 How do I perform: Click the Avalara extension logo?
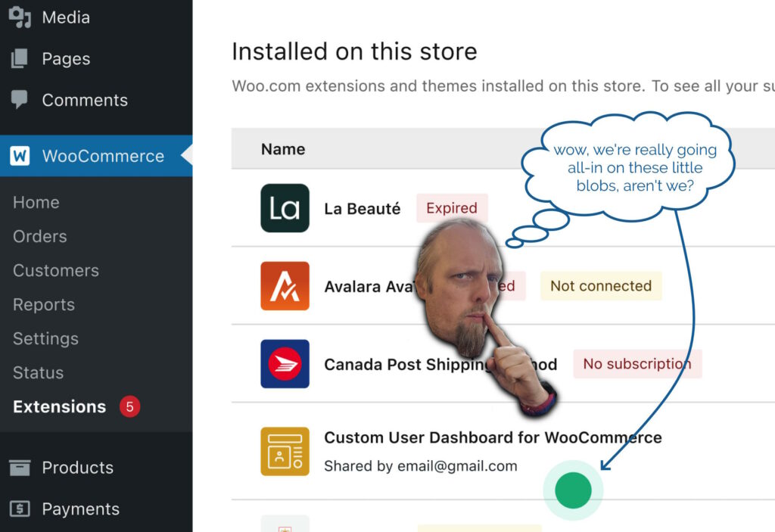click(285, 286)
